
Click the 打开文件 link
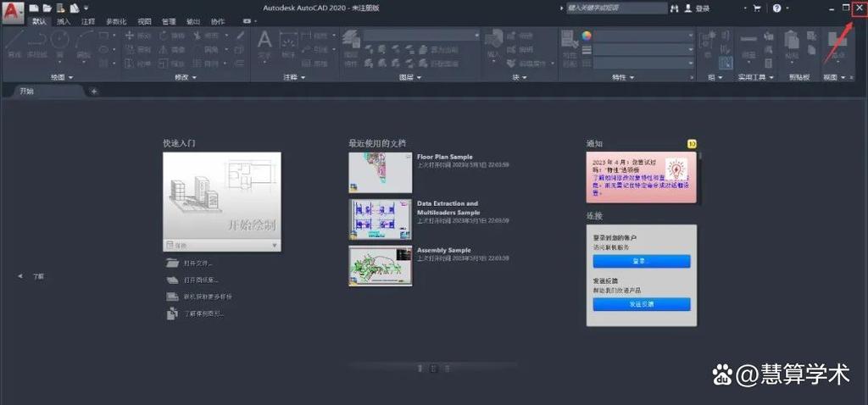tap(198, 263)
